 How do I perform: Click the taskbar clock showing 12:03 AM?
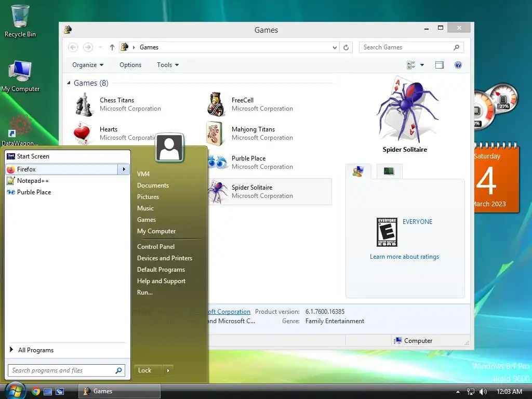click(x=509, y=392)
